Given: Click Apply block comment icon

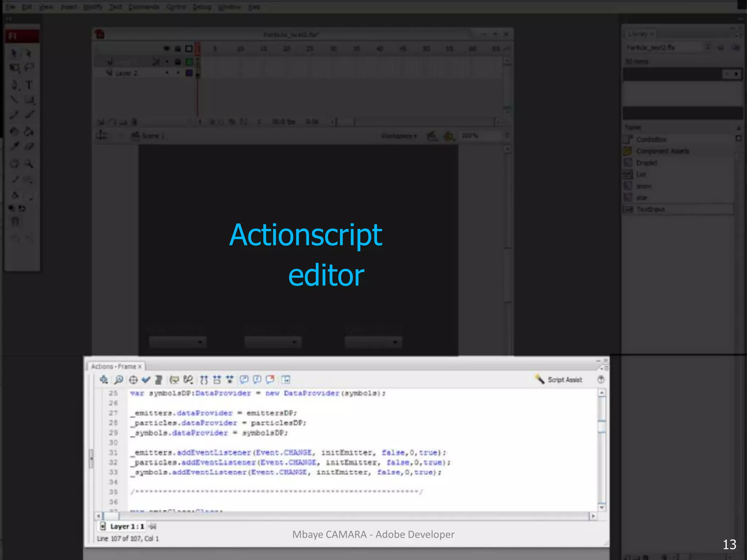Looking at the screenshot, I should [244, 380].
